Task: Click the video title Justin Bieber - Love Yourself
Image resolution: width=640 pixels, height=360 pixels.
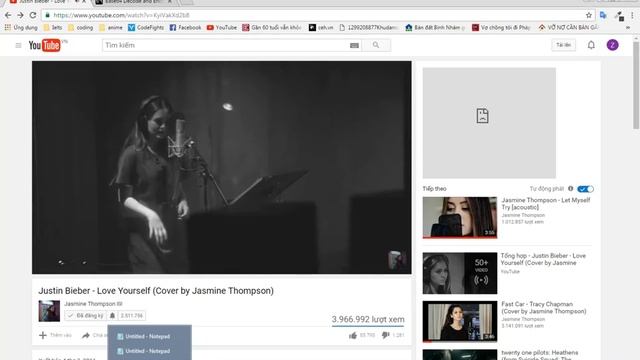Action: coord(156,291)
